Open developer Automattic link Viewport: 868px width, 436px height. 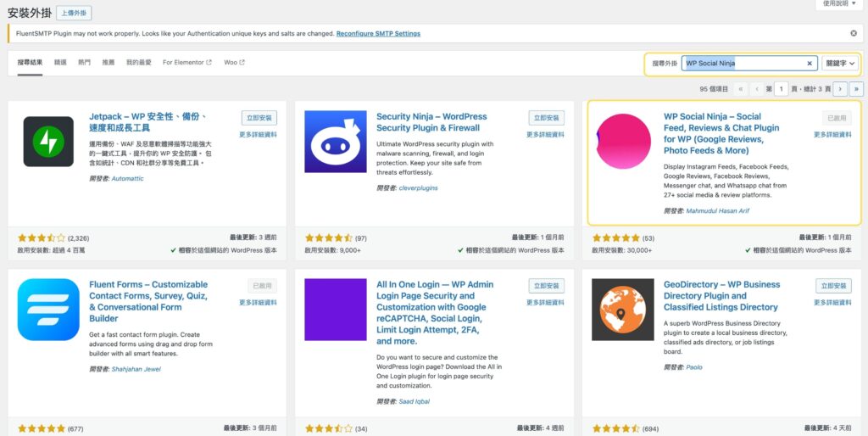point(127,179)
